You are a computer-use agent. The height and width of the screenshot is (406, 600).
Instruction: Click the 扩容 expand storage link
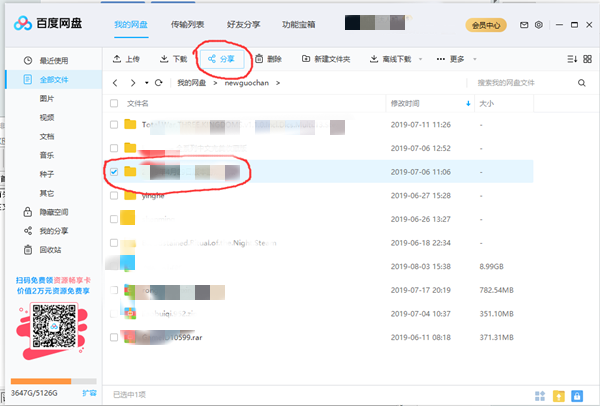[x=90, y=393]
